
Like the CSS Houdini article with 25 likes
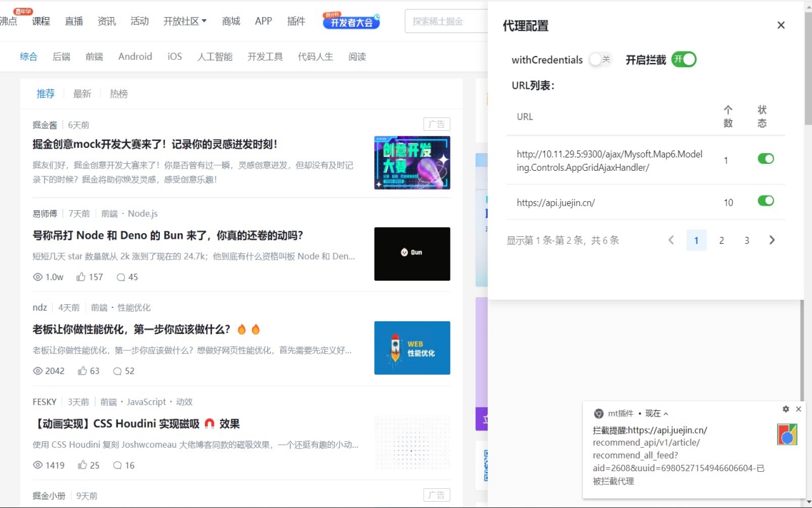[82, 465]
